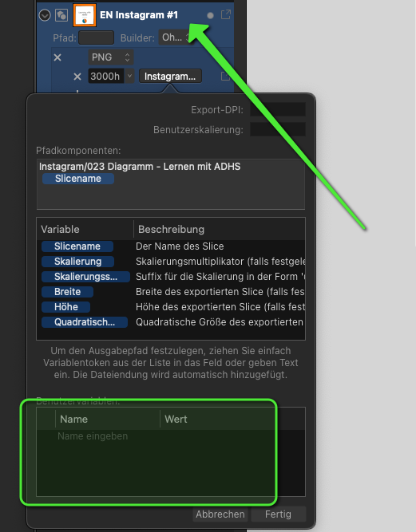Expand the 3000h size dropdown arrow

[129, 76]
